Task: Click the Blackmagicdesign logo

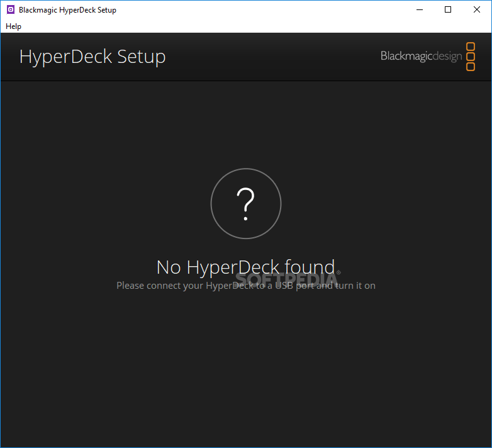Action: pos(428,57)
